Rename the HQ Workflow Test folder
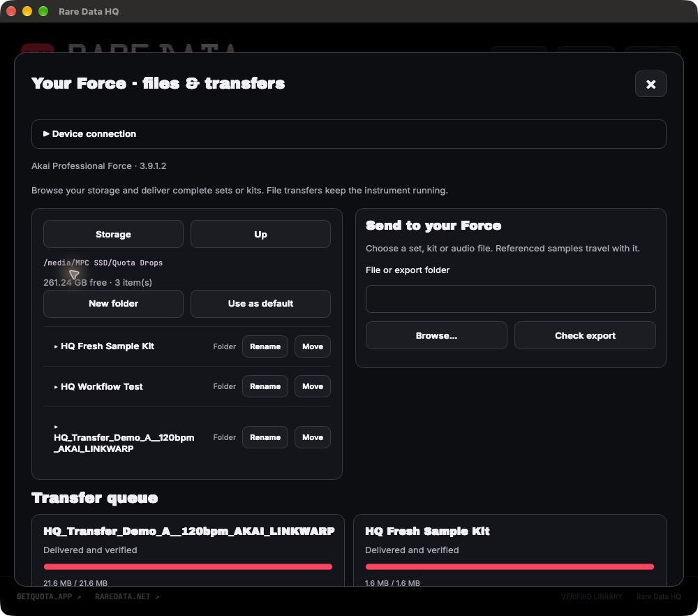The width and height of the screenshot is (698, 616). [265, 386]
